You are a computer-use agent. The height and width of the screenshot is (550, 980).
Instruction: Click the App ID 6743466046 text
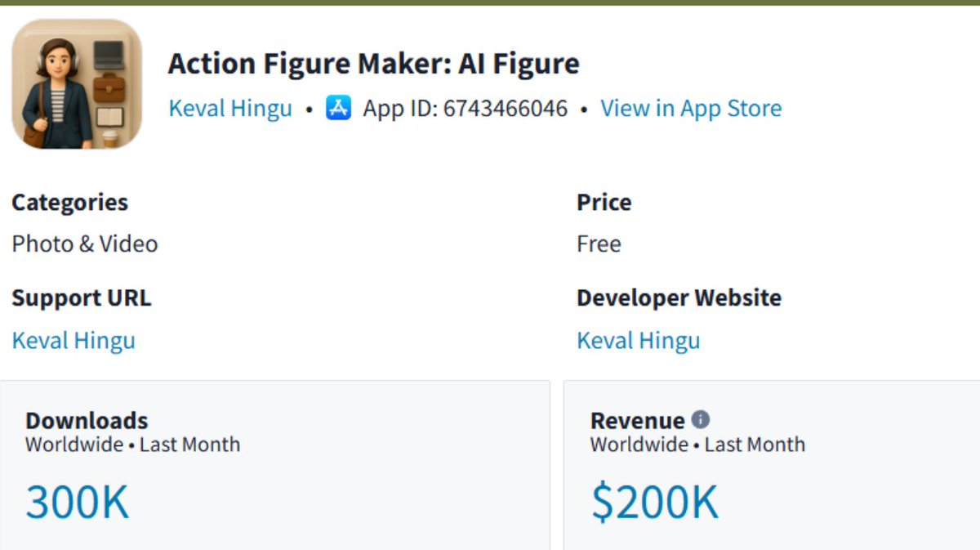point(465,109)
